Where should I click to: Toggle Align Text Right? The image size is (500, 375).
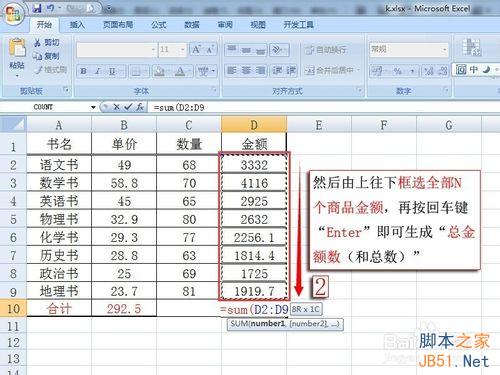261,71
